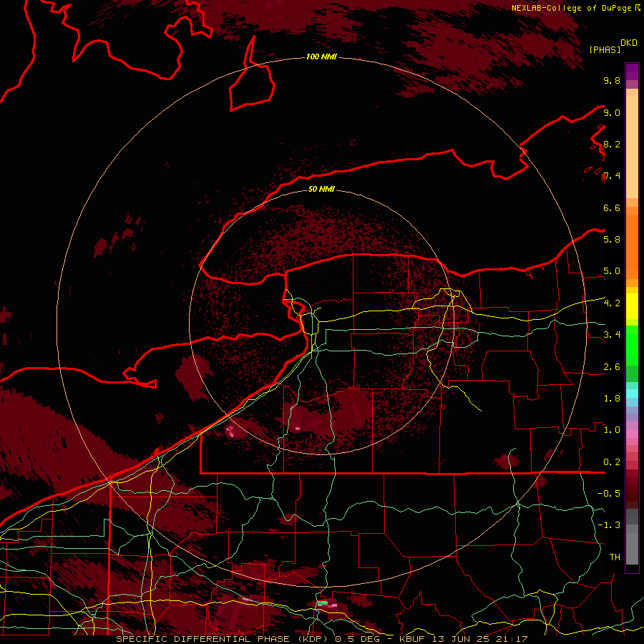
Task: Click the 9.0 value on the color scale
Action: point(612,112)
